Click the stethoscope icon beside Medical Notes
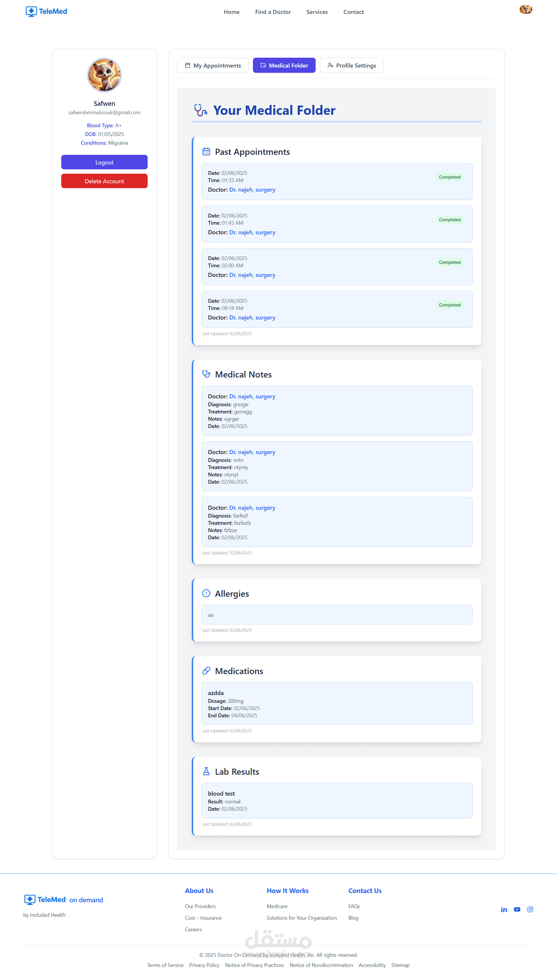The width and height of the screenshot is (557, 980). click(206, 374)
